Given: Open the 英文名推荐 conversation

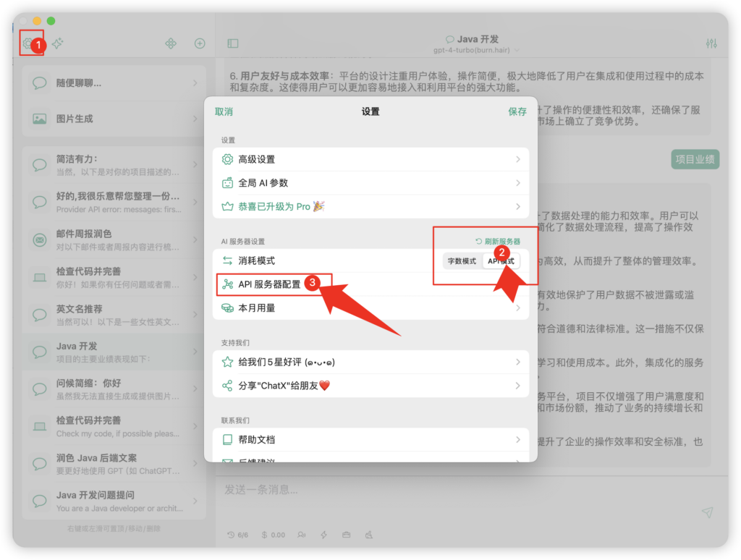Looking at the screenshot, I should pos(114,315).
